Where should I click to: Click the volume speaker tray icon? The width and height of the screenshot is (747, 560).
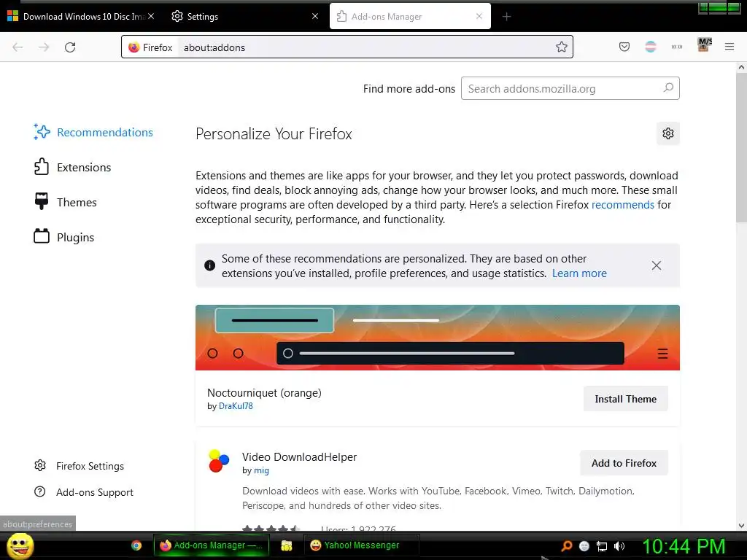coord(619,545)
